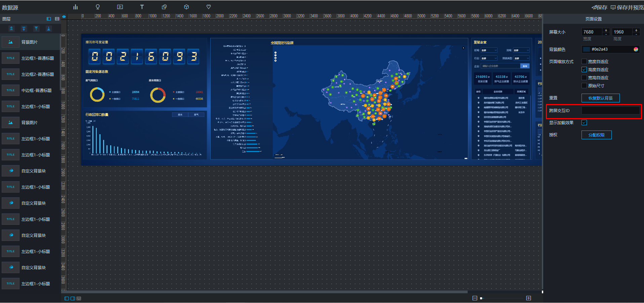Select 左边框2-普通标题 layer
The width and height of the screenshot is (644, 303).
pos(31,74)
